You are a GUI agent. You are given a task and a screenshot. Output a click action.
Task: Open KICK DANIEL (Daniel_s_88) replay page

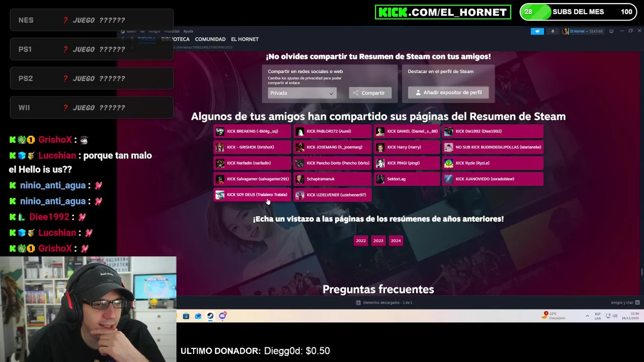[407, 131]
